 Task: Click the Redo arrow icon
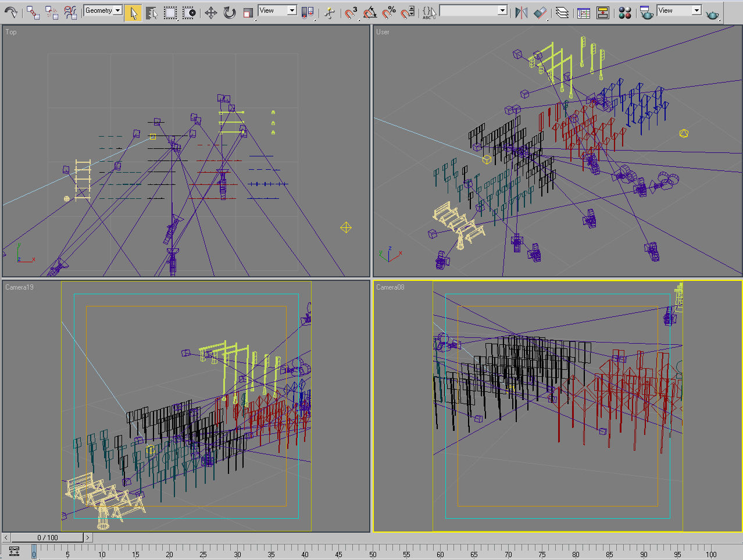point(10,12)
